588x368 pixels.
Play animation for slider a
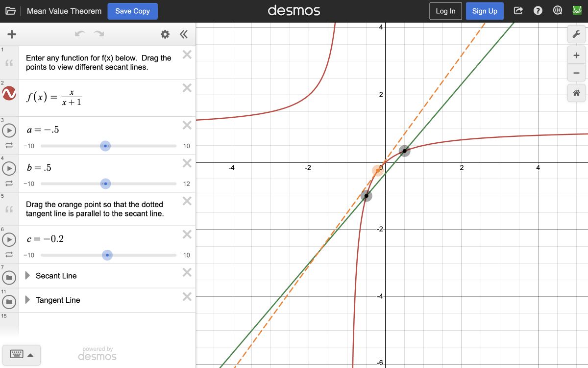[x=9, y=131]
